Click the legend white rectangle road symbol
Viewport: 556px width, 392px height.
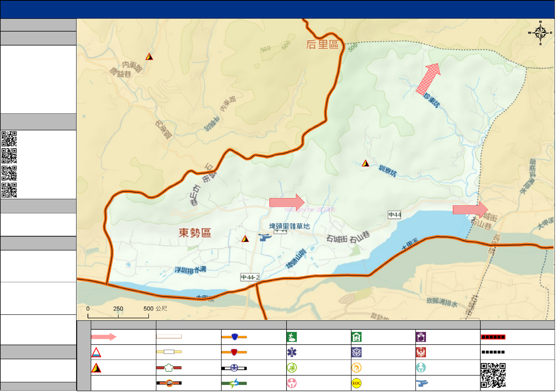pyautogui.click(x=169, y=337)
